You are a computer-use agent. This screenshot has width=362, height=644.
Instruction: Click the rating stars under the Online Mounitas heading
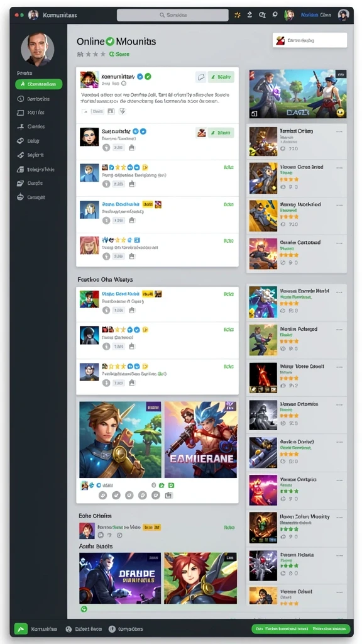(x=91, y=54)
